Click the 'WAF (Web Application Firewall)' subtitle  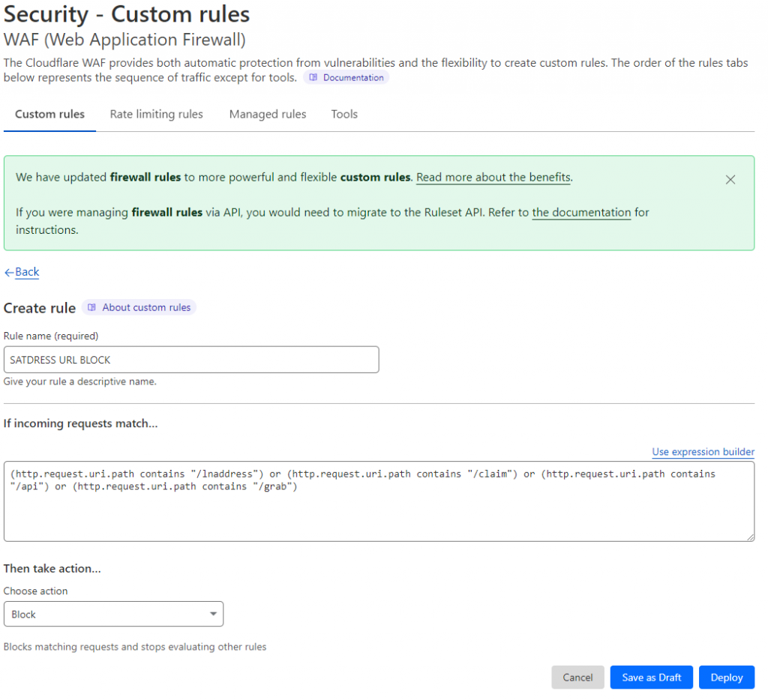point(124,40)
